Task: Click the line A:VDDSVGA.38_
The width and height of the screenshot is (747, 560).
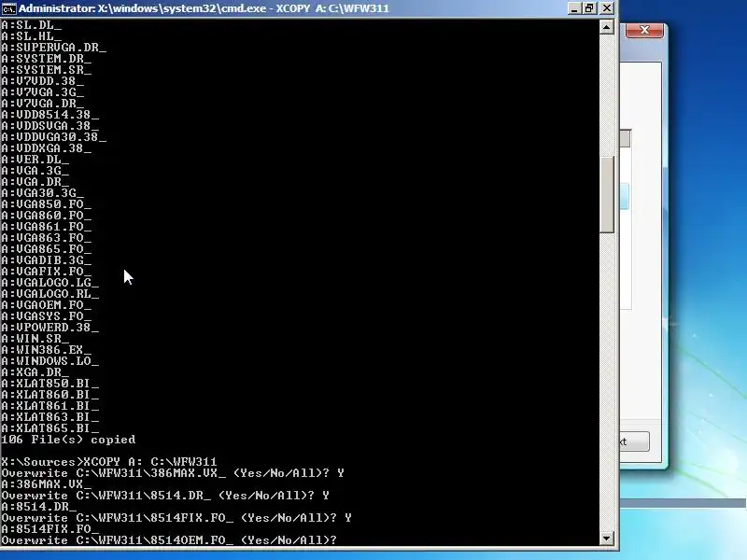Action: 50,126
